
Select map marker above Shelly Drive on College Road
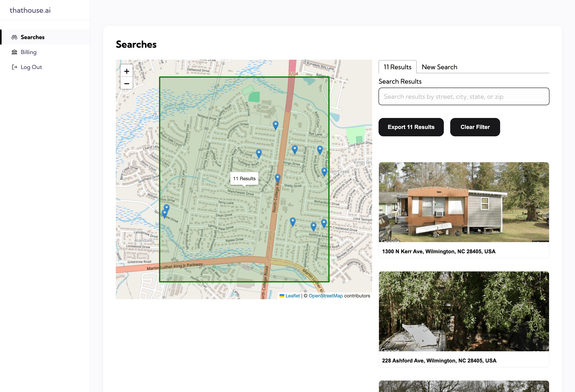pos(278,178)
